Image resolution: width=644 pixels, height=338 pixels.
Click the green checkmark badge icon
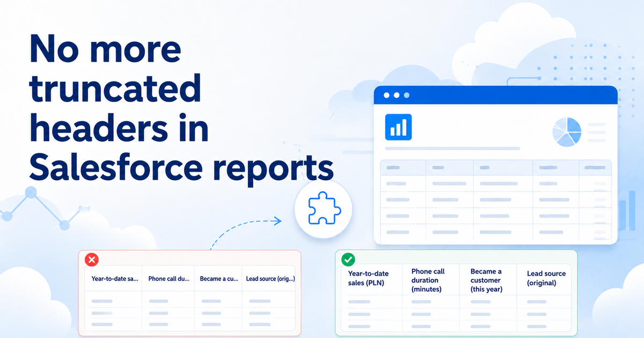tap(348, 260)
